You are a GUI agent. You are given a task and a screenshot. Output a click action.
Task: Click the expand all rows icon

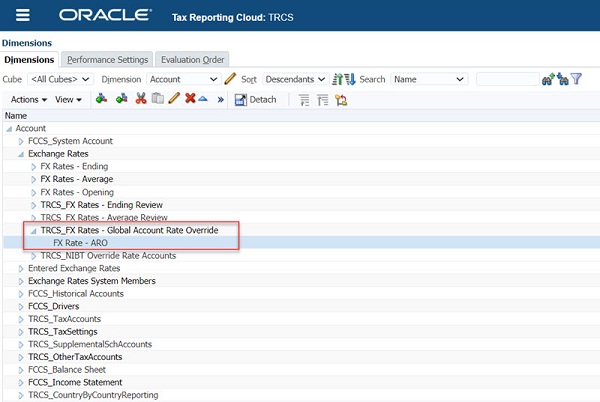click(304, 100)
